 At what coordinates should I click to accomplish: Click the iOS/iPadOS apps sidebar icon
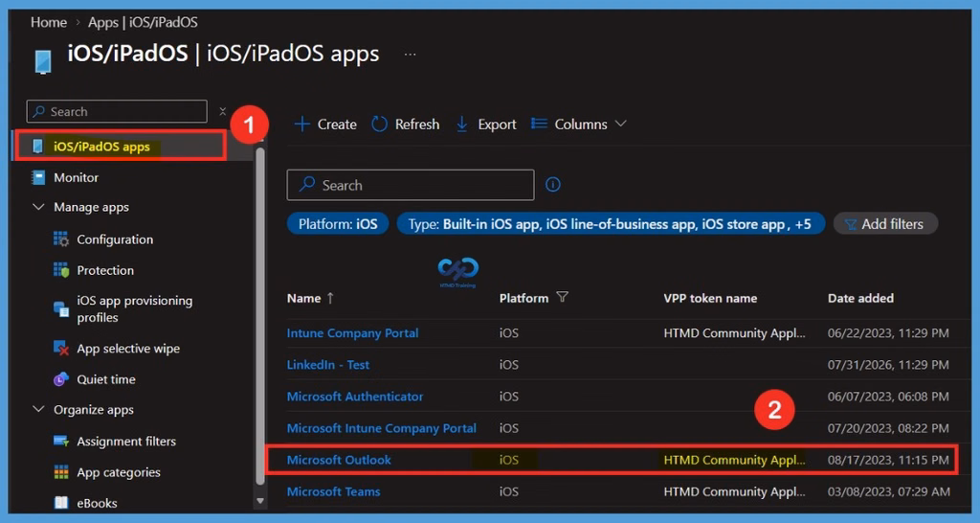click(x=38, y=147)
